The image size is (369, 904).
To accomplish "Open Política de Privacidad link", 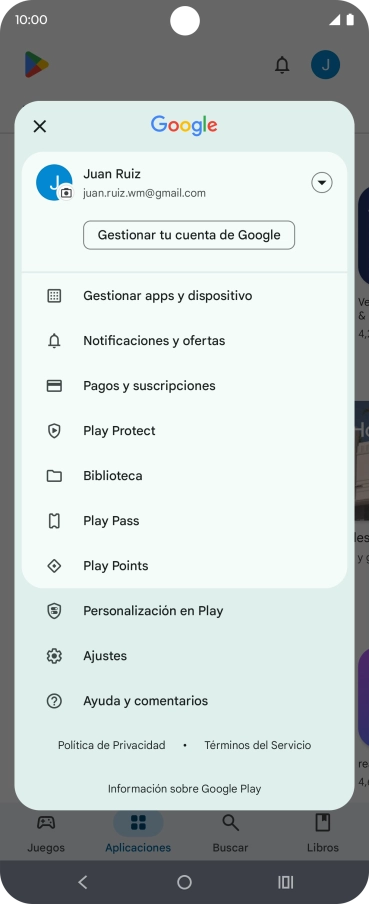I will click(111, 745).
